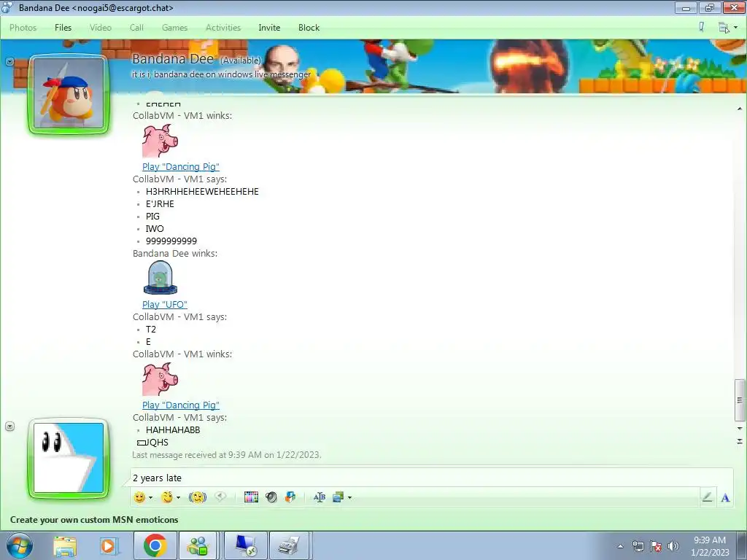Open Google Chrome from taskbar
This screenshot has width=747, height=560.
(x=155, y=545)
